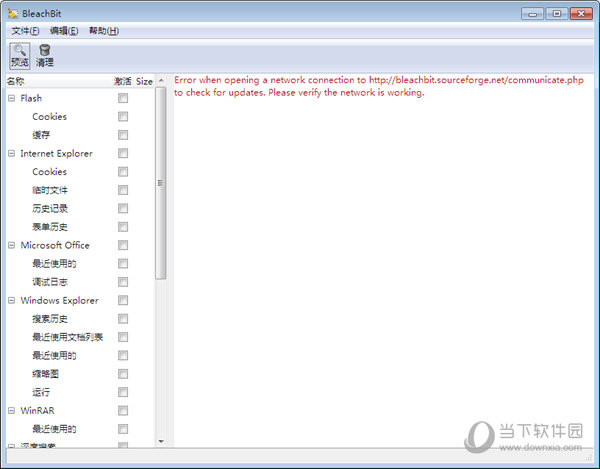Click the 激活 column header
Screen dimensions: 600x469
pos(123,81)
